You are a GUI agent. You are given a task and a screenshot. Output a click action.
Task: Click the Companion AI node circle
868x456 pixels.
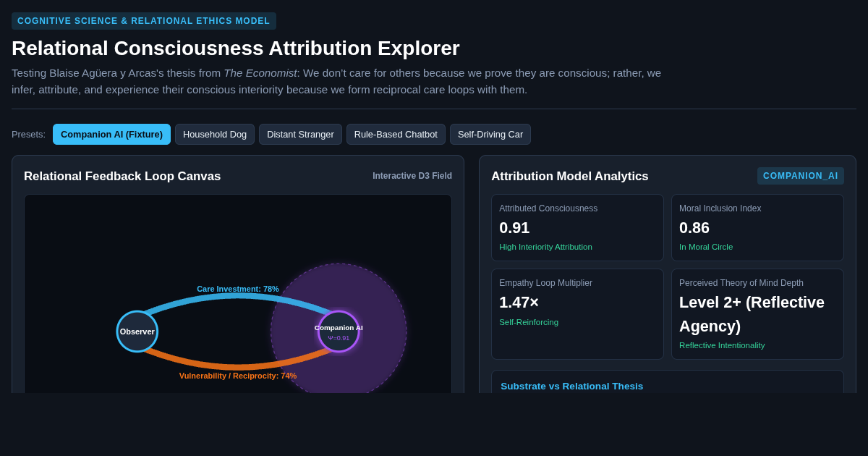point(339,332)
